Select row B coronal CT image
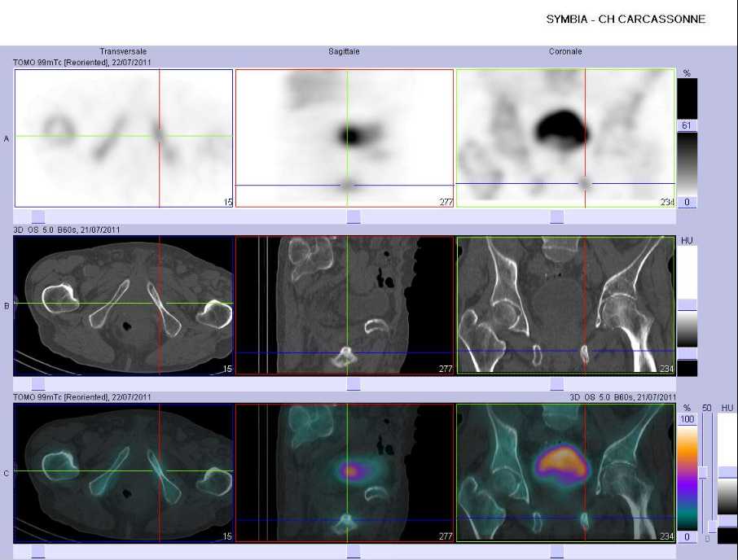 click(566, 305)
